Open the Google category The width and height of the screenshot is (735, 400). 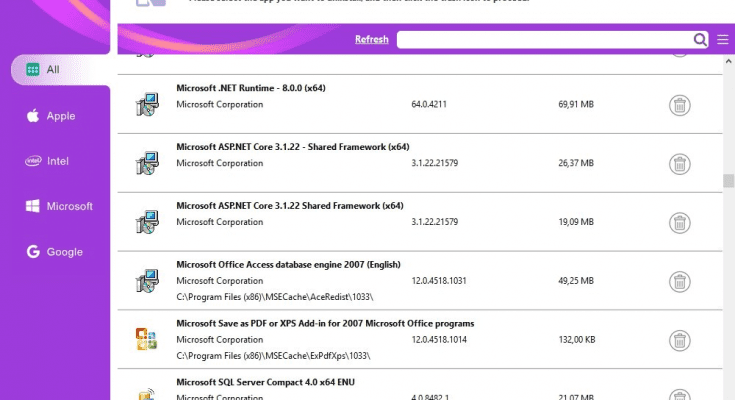coord(54,252)
